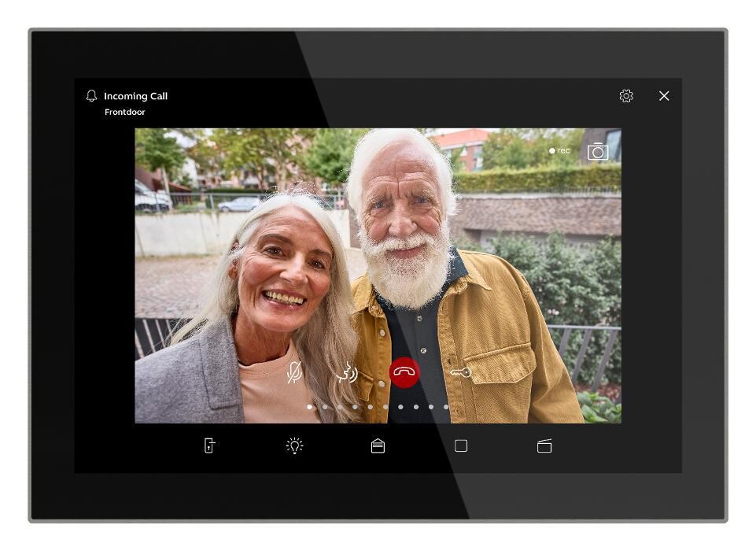Select the Incoming Call title text
This screenshot has height=551, width=756.
[x=135, y=96]
